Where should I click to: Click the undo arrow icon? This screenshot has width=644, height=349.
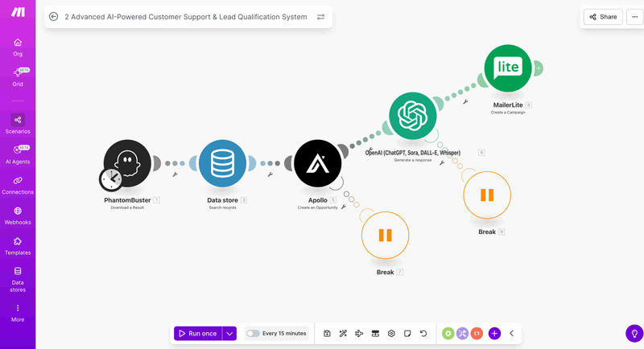pos(423,334)
